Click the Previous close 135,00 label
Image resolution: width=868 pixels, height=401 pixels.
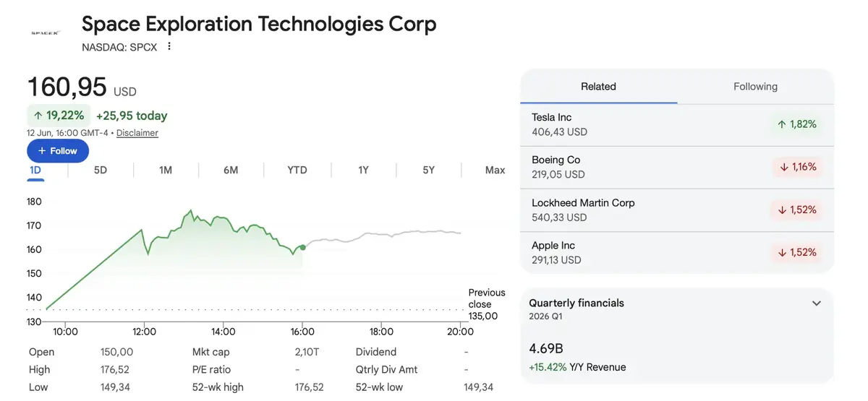coord(487,304)
